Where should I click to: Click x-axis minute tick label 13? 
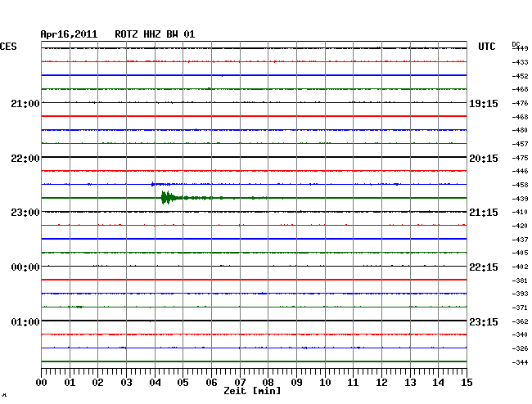tap(410, 383)
